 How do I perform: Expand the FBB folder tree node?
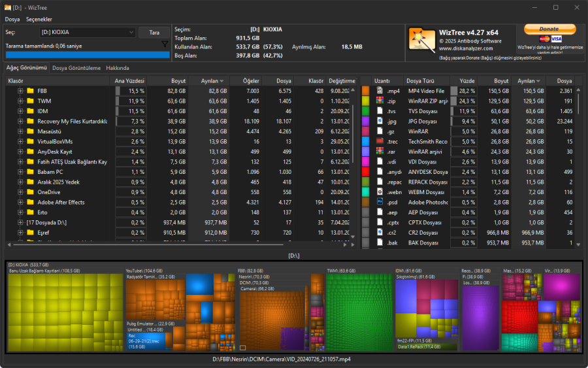(x=20, y=91)
